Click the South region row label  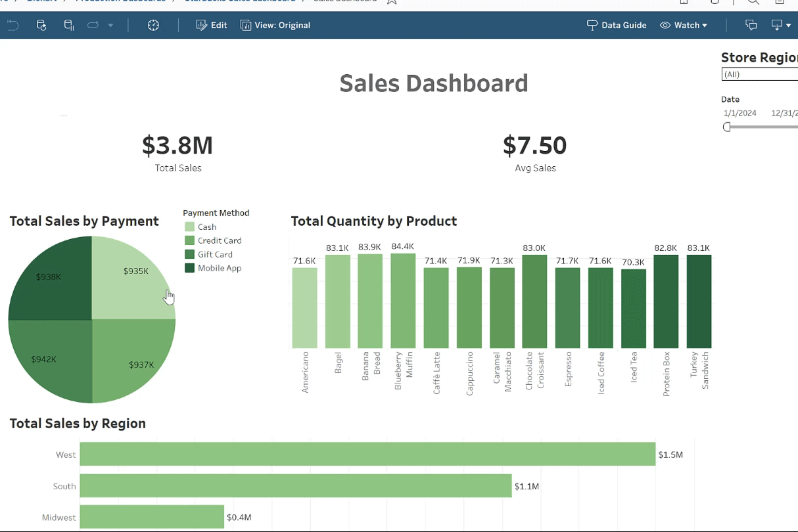[x=64, y=486]
